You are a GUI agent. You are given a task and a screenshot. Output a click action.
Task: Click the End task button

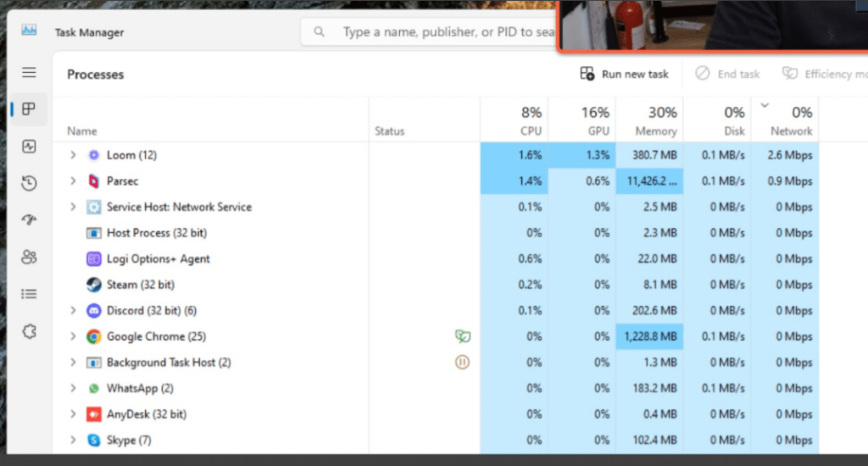[x=728, y=74]
